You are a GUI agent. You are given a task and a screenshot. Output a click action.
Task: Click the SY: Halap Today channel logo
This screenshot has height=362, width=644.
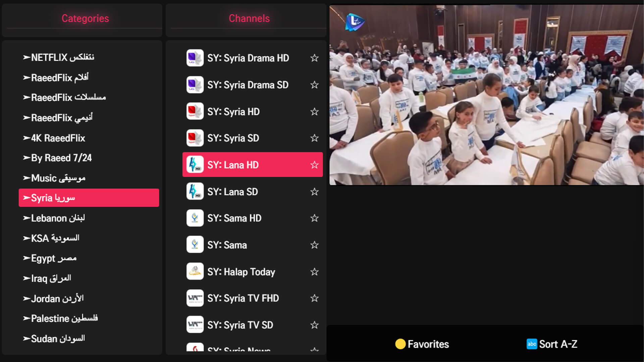pos(195,271)
